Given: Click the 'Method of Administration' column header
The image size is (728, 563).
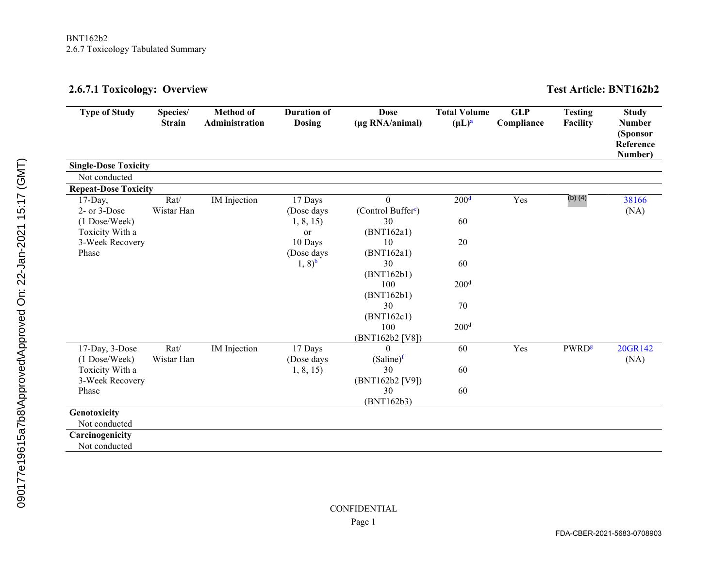Looking at the screenshot, I should coord(234,117).
